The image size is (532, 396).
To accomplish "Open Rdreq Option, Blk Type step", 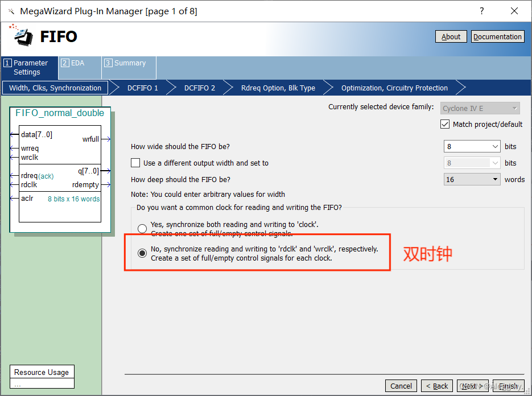I will click(x=278, y=88).
